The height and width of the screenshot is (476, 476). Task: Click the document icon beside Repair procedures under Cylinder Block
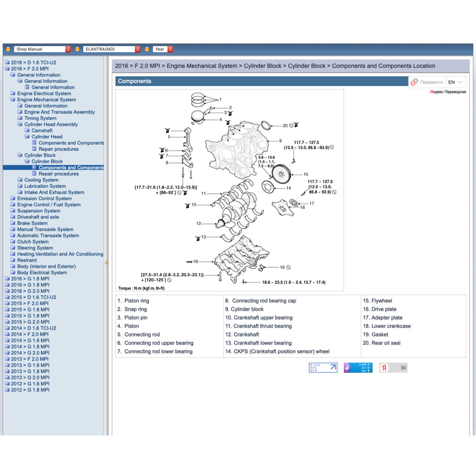(x=34, y=174)
